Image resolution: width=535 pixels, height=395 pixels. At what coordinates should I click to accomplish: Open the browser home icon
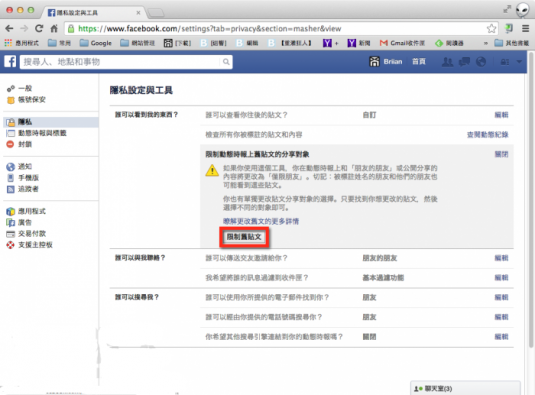tap(54, 29)
